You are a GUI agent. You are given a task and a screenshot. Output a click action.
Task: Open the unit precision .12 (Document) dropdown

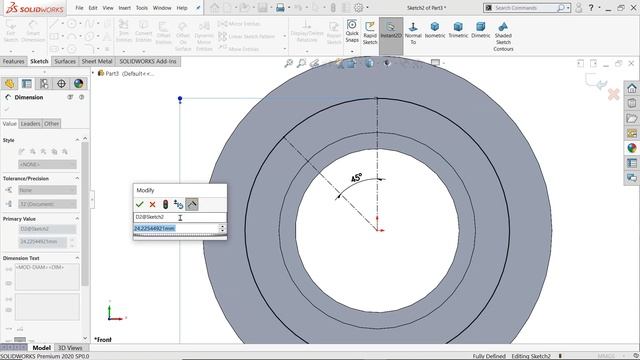47,204
